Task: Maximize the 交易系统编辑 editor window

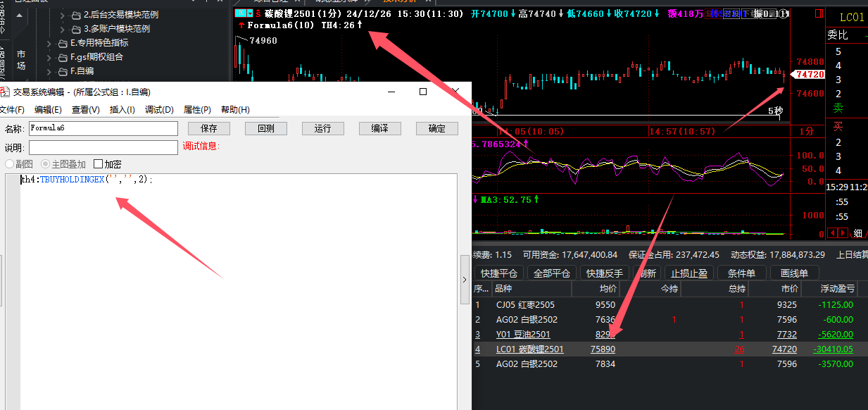Action: 423,92
